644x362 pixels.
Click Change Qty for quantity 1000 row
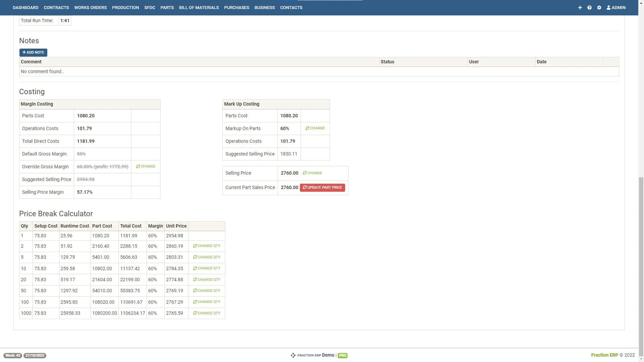click(207, 313)
